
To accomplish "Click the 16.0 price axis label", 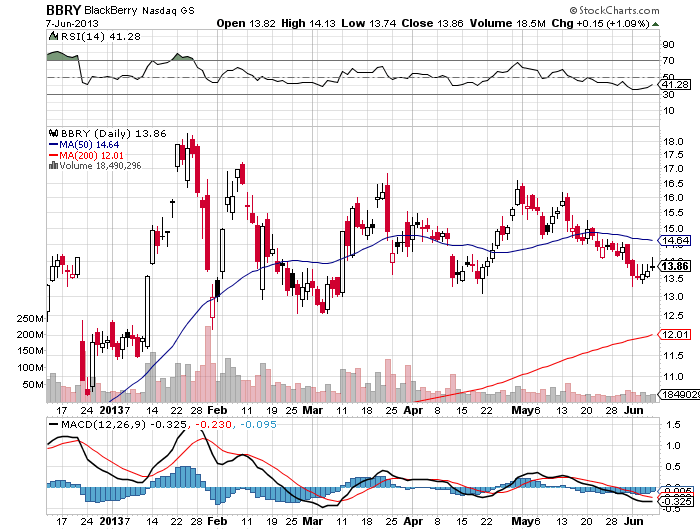I will point(673,198).
